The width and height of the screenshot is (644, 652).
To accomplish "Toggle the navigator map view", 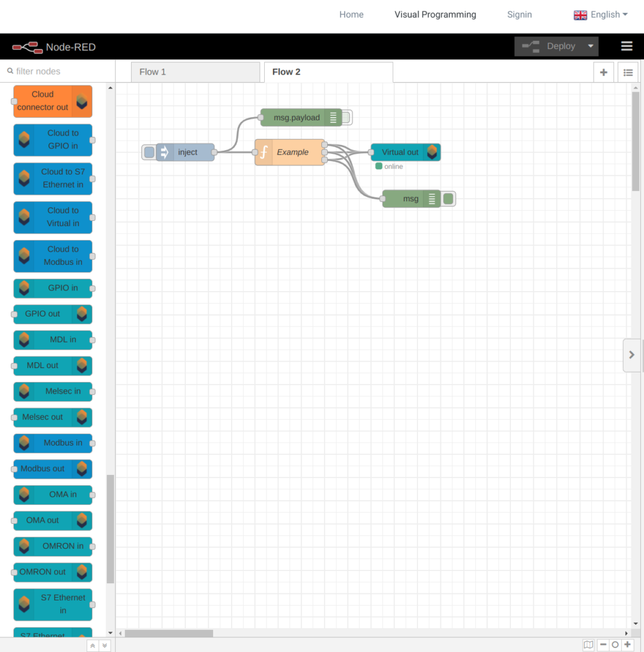I will pyautogui.click(x=589, y=644).
